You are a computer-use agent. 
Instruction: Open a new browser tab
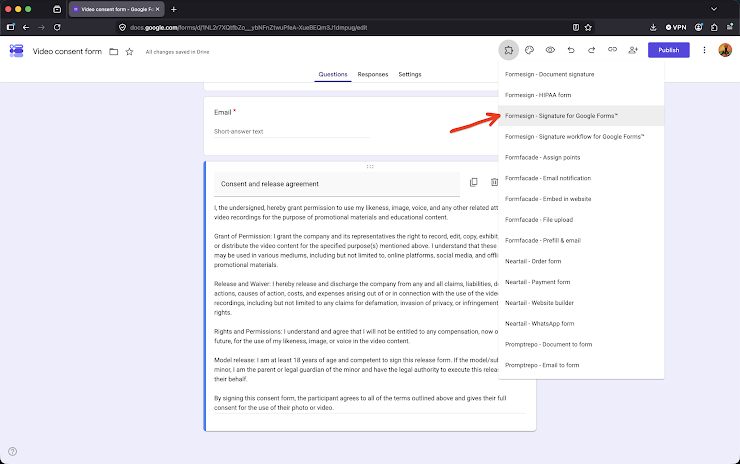[174, 9]
